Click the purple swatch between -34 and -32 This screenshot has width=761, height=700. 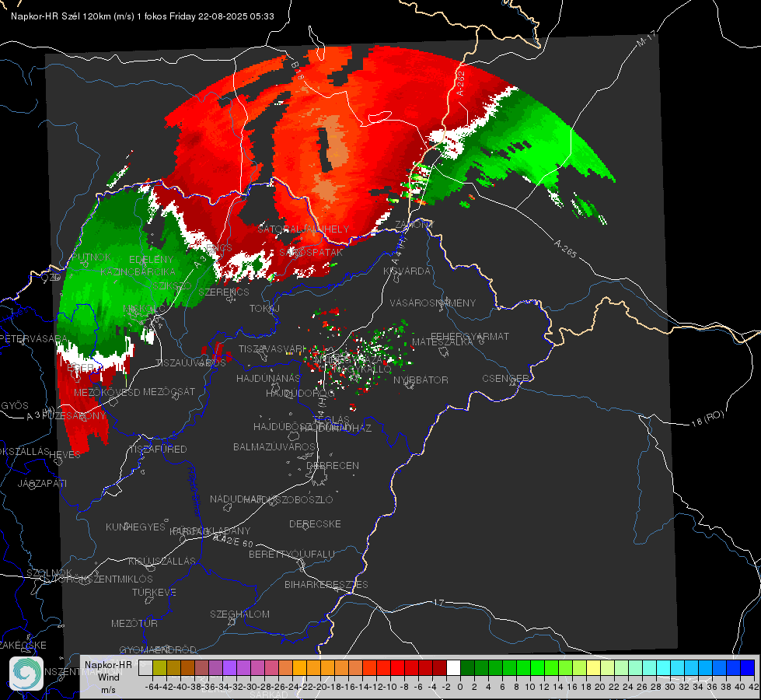[229, 667]
